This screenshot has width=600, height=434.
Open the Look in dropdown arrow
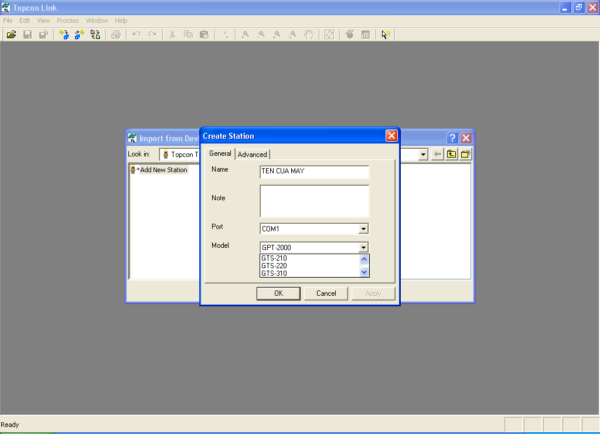(x=423, y=154)
